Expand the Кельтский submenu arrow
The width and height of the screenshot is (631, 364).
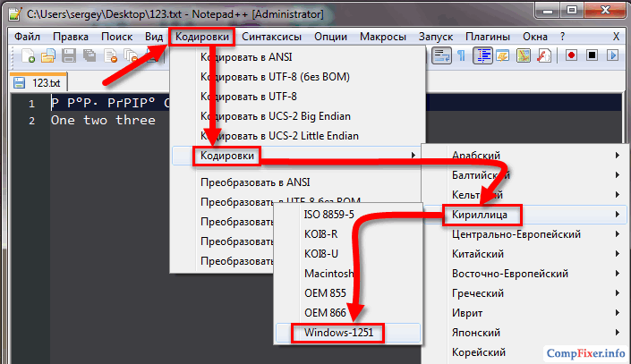(618, 195)
